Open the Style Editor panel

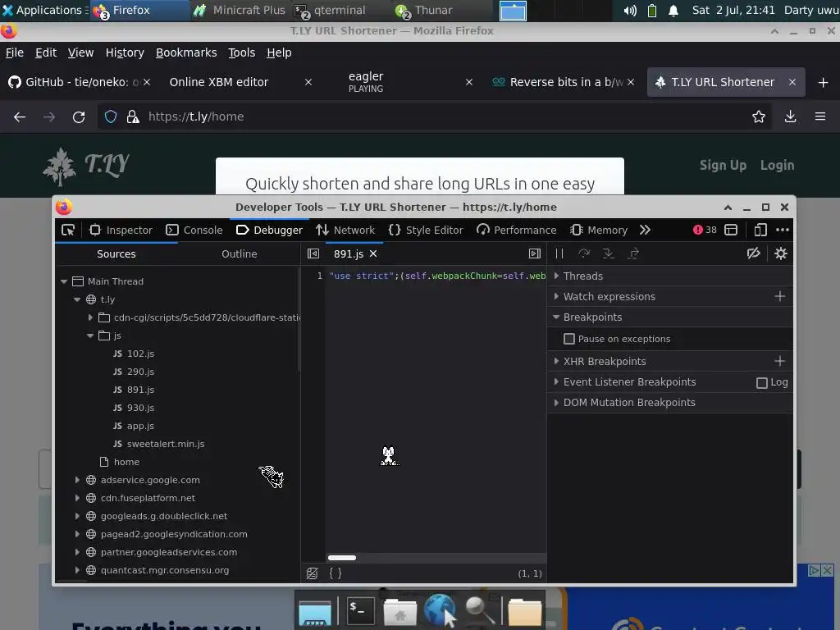(x=426, y=230)
